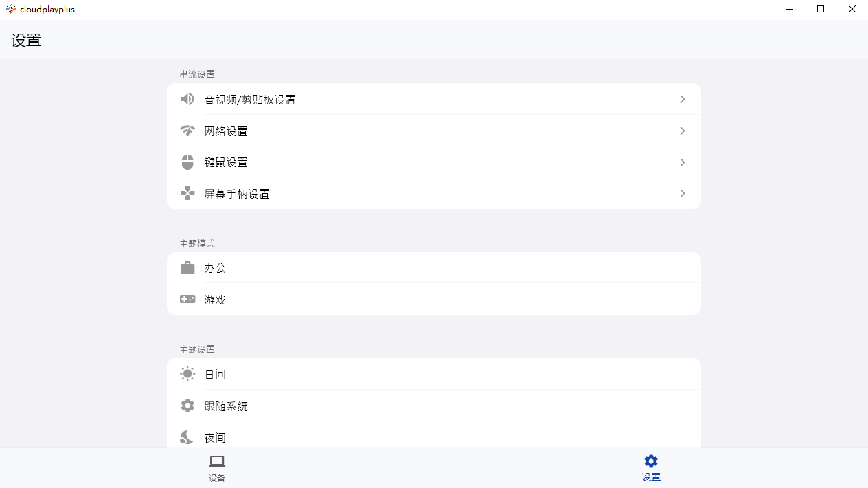This screenshot has width=868, height=488.
Task: Click the mouse icon beside 键鼠设置
Action: click(x=187, y=162)
